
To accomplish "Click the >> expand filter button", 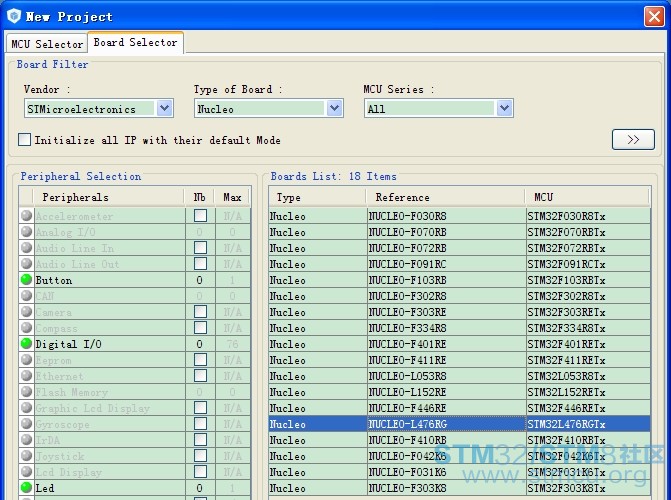I will [x=633, y=140].
